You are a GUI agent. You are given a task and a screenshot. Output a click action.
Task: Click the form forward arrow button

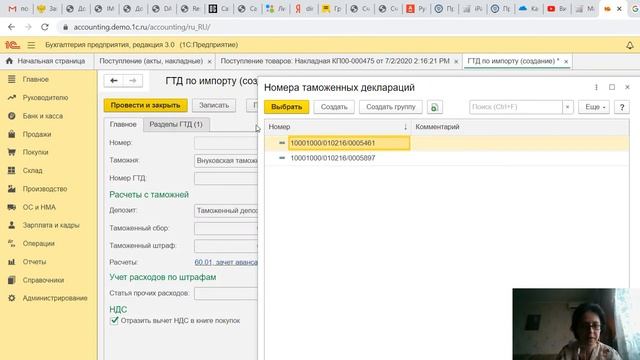(x=133, y=81)
